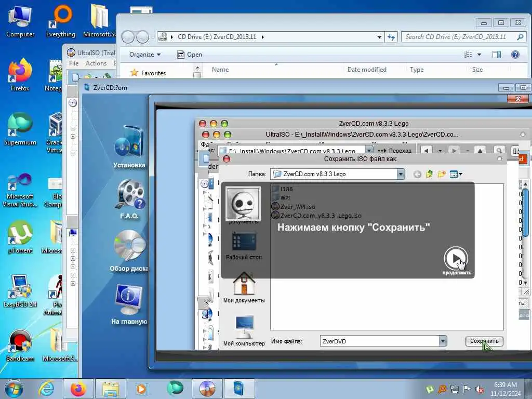
Task: Switch to Windows Explorer taskbar button
Action: [111, 389]
